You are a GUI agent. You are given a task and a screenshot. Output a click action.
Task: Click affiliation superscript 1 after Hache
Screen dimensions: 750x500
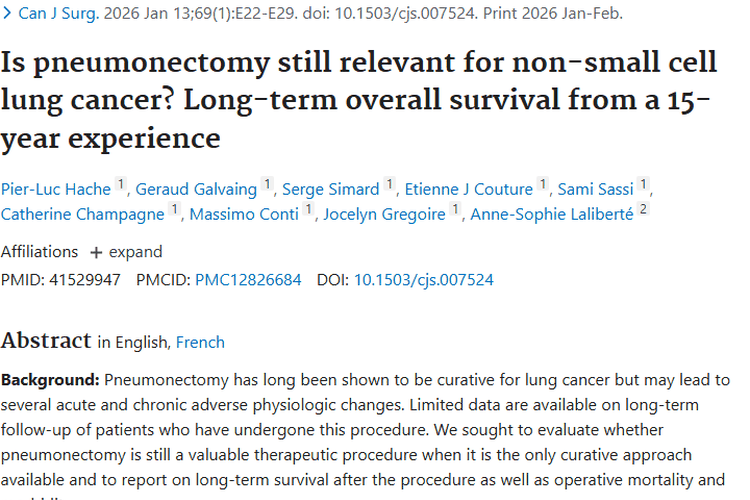pos(121,185)
